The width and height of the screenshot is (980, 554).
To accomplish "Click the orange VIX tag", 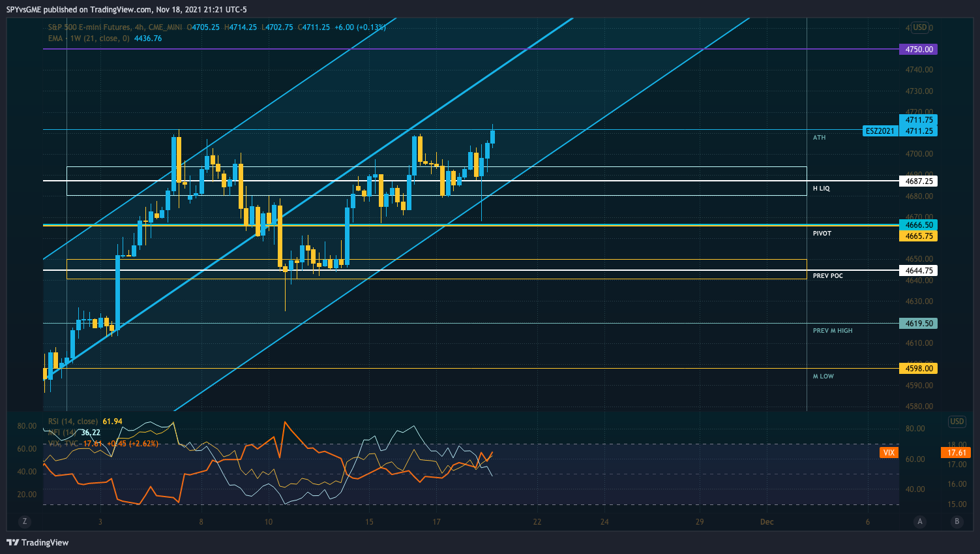I will pyautogui.click(x=889, y=453).
